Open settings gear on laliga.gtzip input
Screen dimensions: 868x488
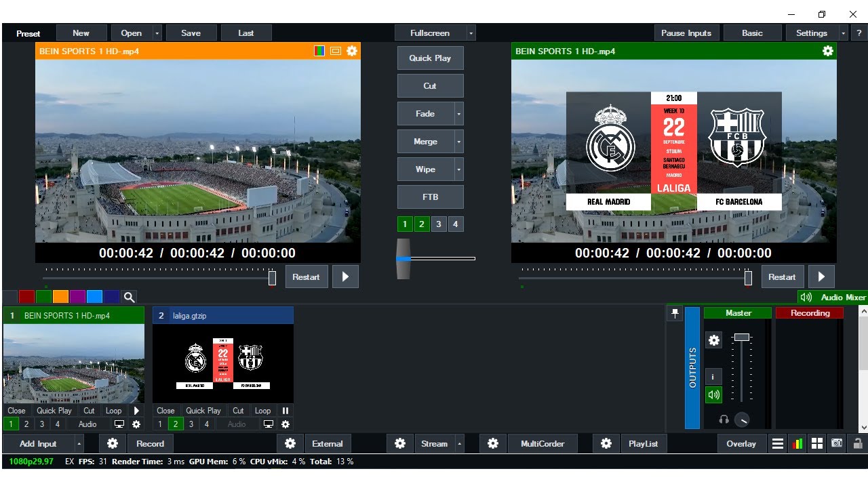point(285,424)
